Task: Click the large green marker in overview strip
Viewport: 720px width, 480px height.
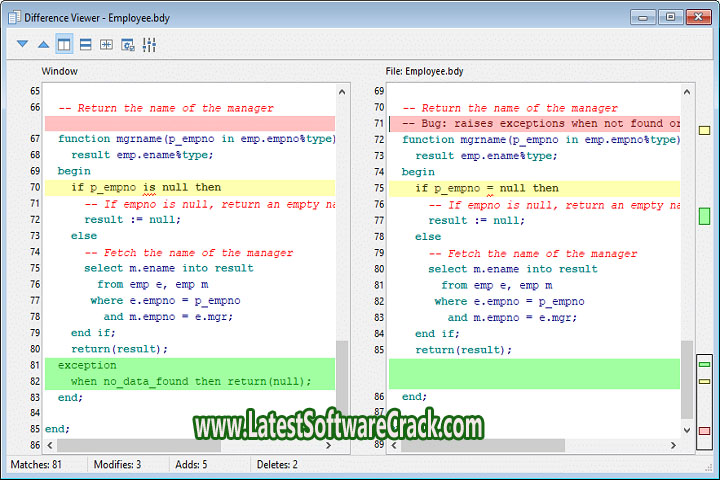Action: tap(704, 216)
